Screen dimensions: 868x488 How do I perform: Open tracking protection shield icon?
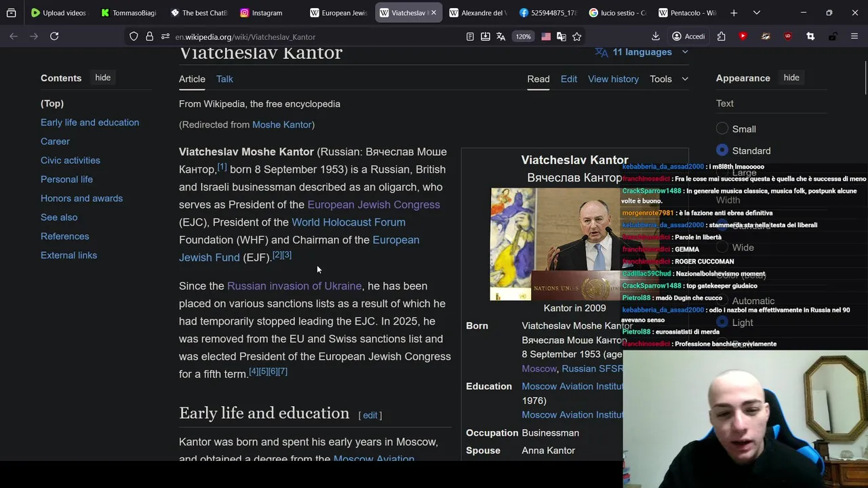coord(134,37)
